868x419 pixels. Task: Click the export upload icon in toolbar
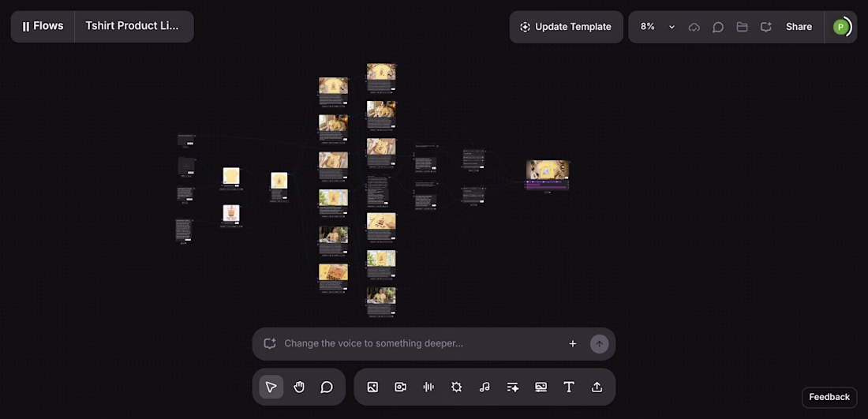(x=597, y=387)
